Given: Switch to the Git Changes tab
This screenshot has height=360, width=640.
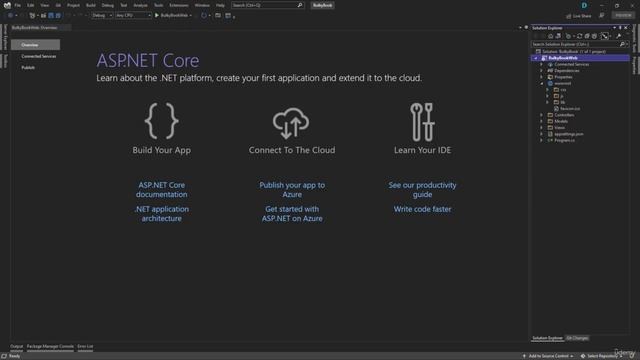Looking at the screenshot, I should [577, 338].
